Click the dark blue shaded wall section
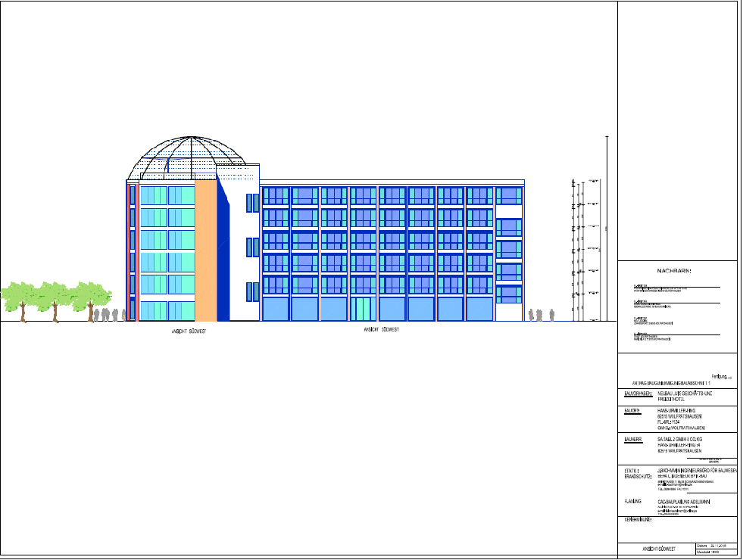743x560 pixels. [x=223, y=251]
